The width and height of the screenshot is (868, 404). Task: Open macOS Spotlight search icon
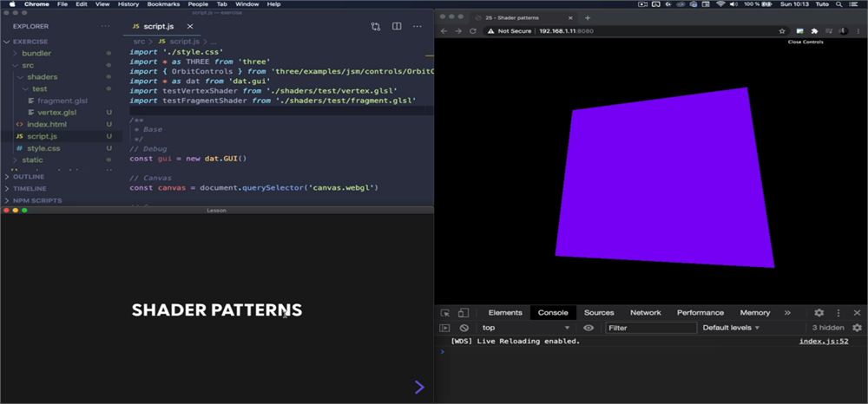pyautogui.click(x=839, y=3)
